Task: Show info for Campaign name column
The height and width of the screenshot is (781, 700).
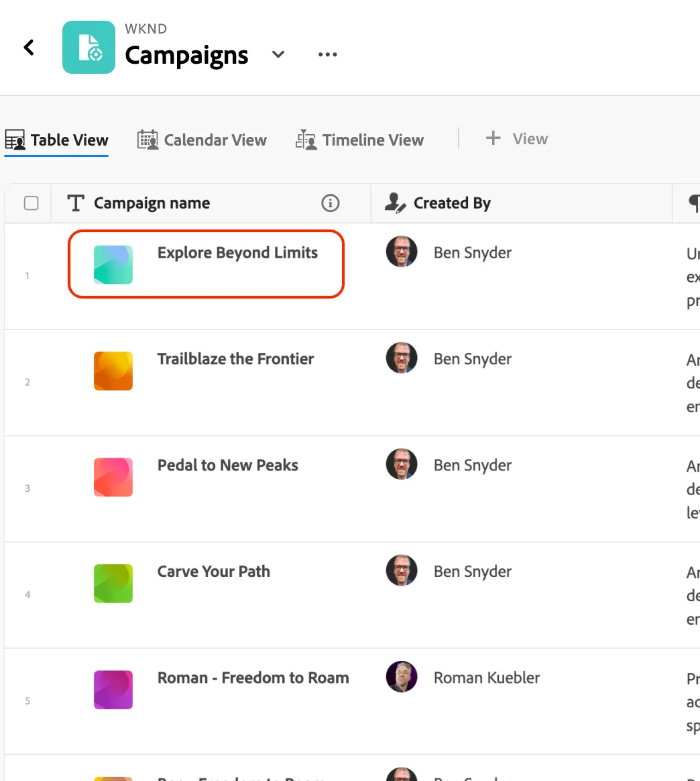Action: click(330, 203)
